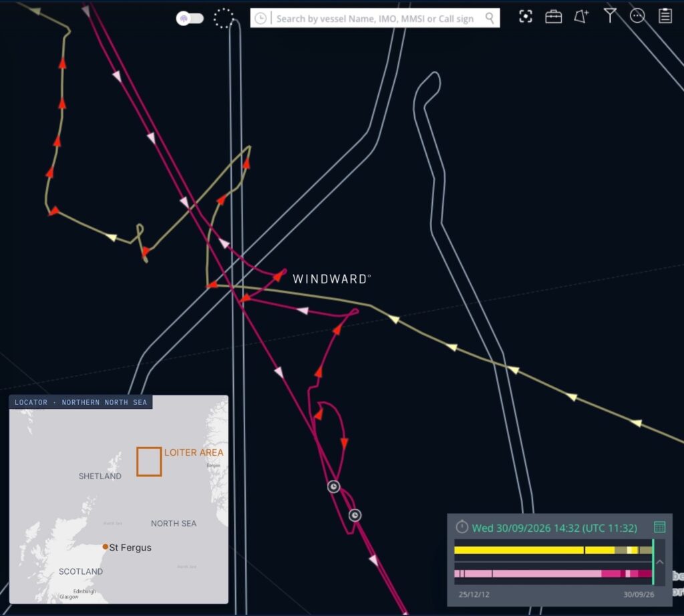
Task: Click the 30/09/26 timeline end date
Action: point(639,595)
